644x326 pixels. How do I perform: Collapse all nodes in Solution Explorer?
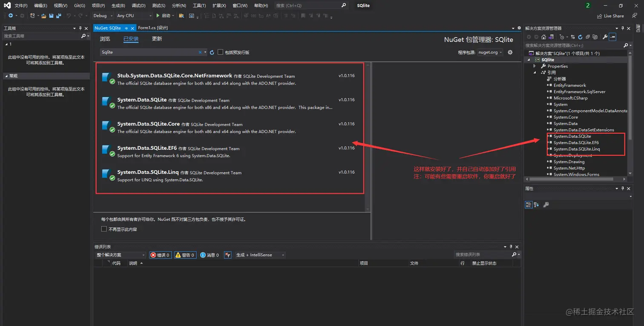pos(587,37)
